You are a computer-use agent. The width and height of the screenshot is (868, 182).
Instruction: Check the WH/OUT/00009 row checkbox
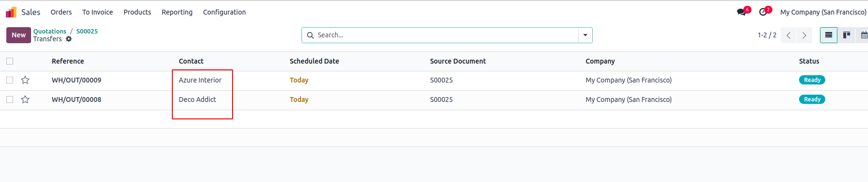tap(10, 80)
